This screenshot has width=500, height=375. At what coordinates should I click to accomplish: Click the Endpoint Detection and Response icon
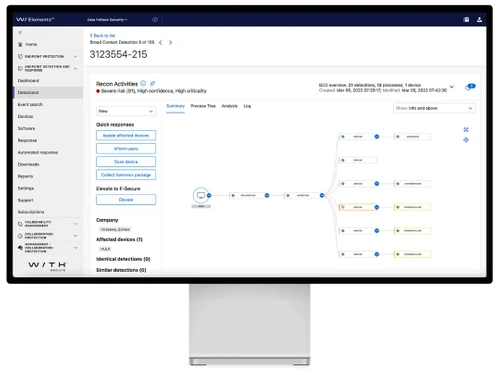(x=20, y=68)
